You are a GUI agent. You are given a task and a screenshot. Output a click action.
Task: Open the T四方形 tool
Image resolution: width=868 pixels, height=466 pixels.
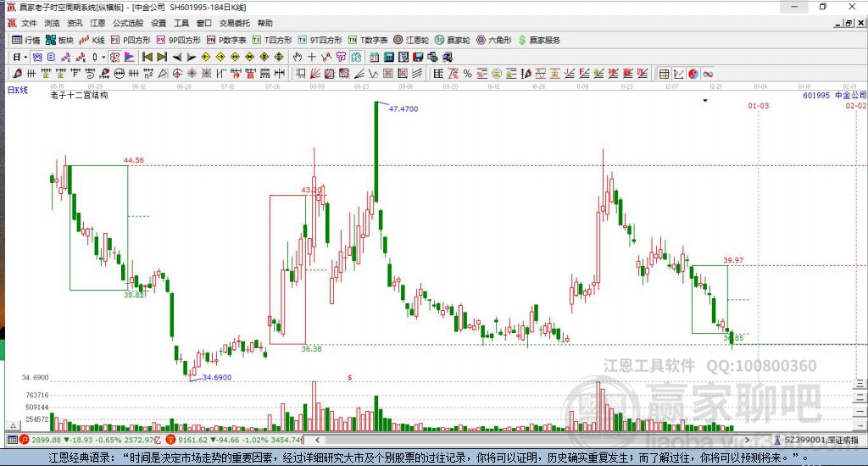point(272,40)
